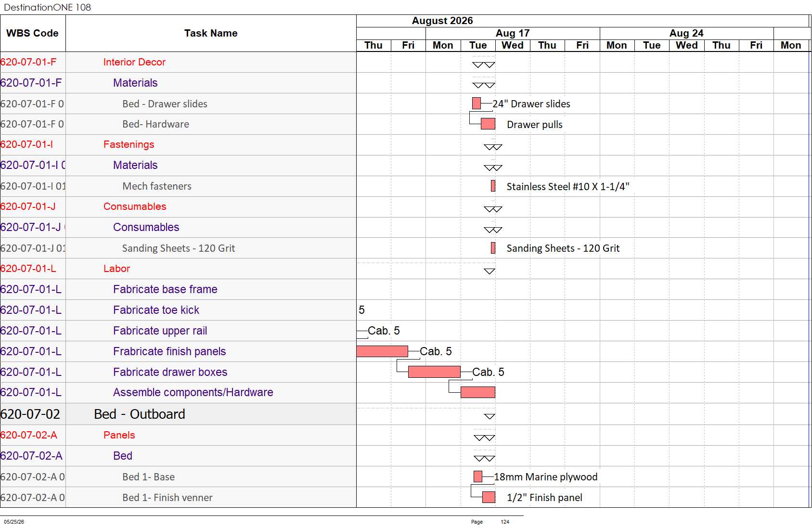Click the 1/2" Finish panel bar label
Screen dimensions: 812x528
coord(544,498)
